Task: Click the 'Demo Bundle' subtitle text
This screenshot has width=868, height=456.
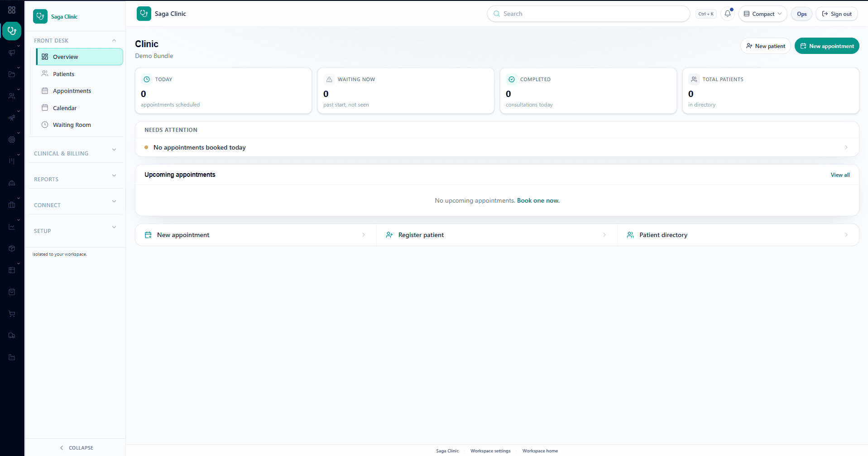Action: pyautogui.click(x=154, y=56)
